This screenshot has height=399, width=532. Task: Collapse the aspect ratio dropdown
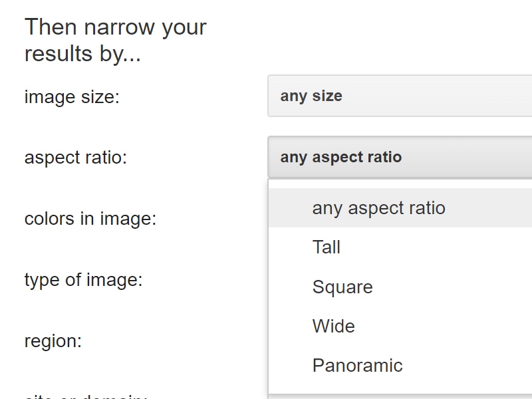click(x=399, y=157)
